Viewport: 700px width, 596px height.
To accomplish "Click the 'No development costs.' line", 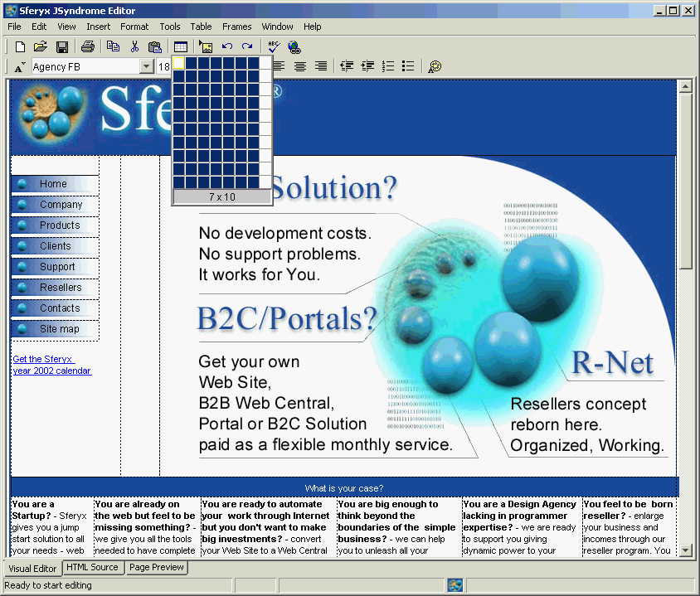I will click(x=284, y=233).
